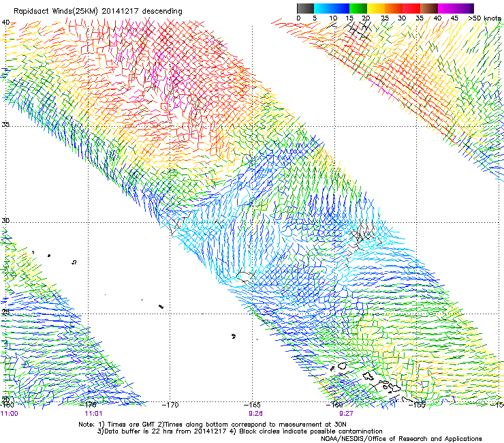The image size is (504, 443).
Task: Click the magenta 40-45 knots legend segment
Action: [x=447, y=8]
